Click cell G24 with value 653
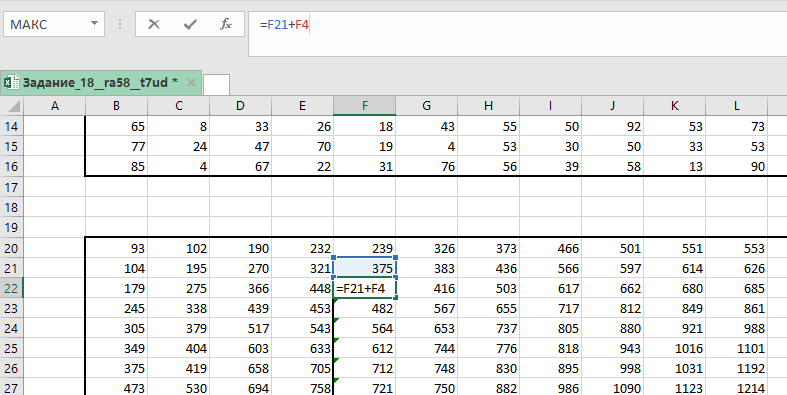The width and height of the screenshot is (787, 395). [427, 328]
